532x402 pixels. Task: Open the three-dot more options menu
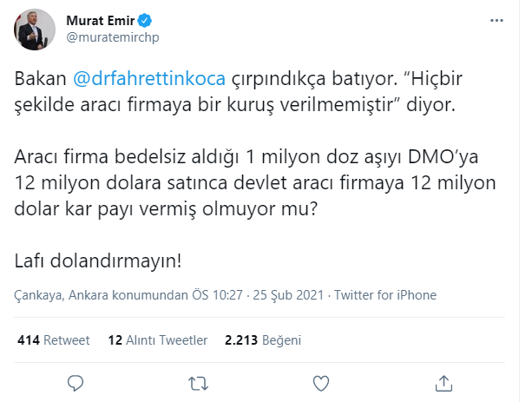tap(496, 21)
